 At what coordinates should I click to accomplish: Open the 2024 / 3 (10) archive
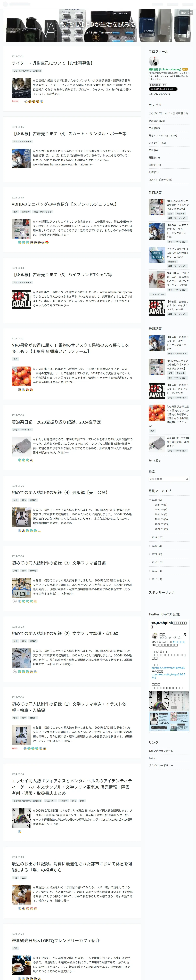161,519
